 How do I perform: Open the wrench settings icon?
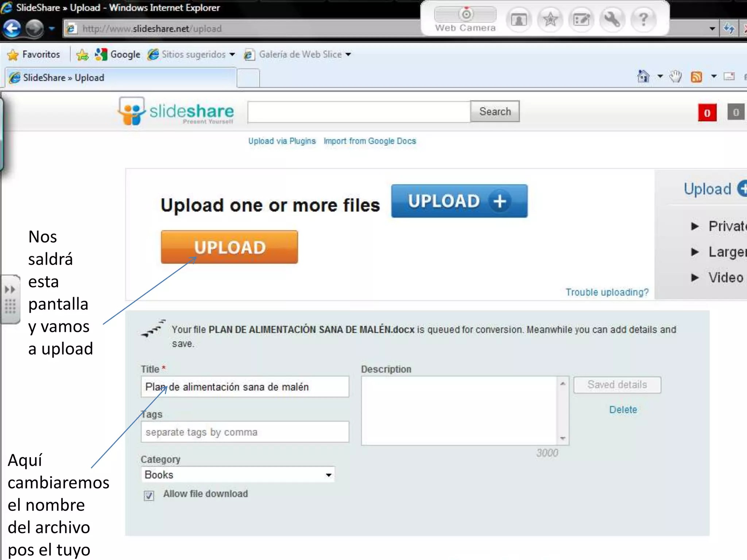(x=612, y=19)
